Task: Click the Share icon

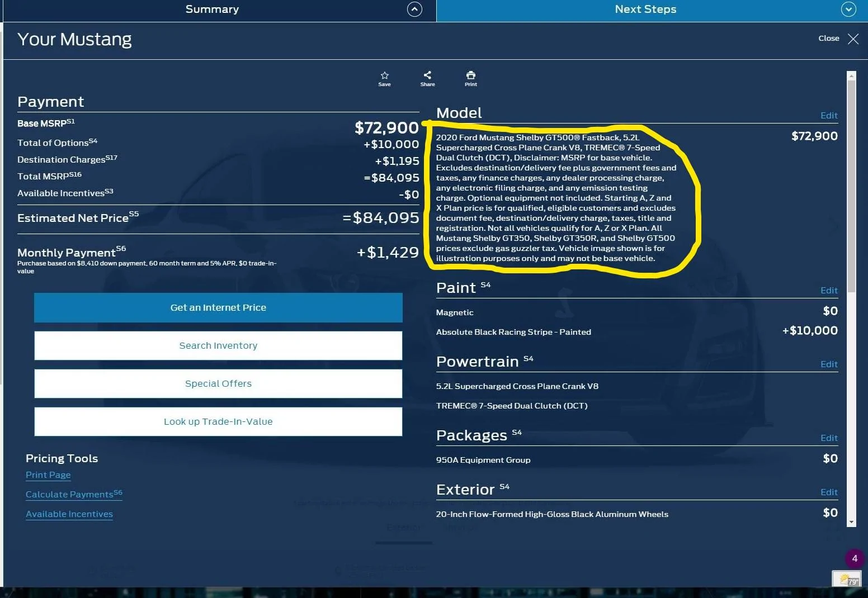Action: coord(427,75)
